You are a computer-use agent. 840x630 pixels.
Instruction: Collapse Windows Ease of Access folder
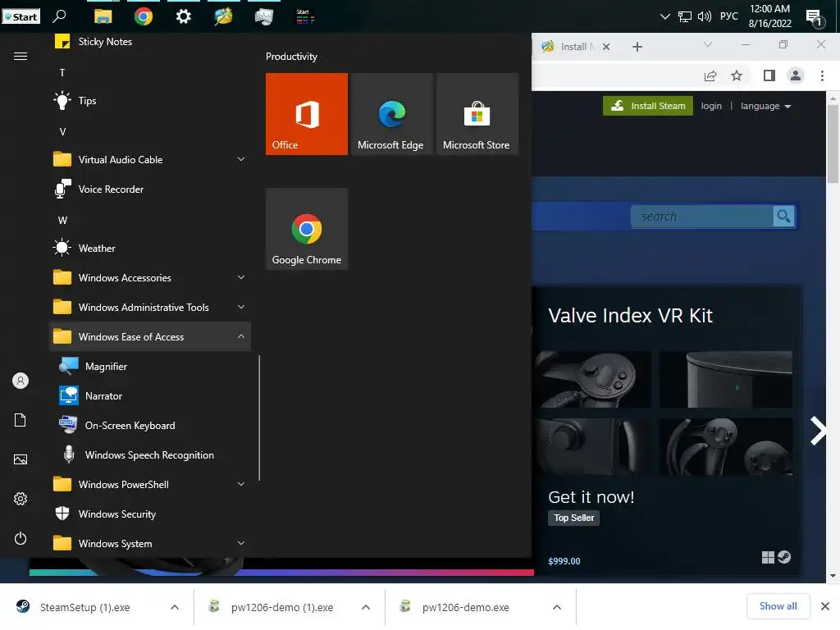coord(241,336)
